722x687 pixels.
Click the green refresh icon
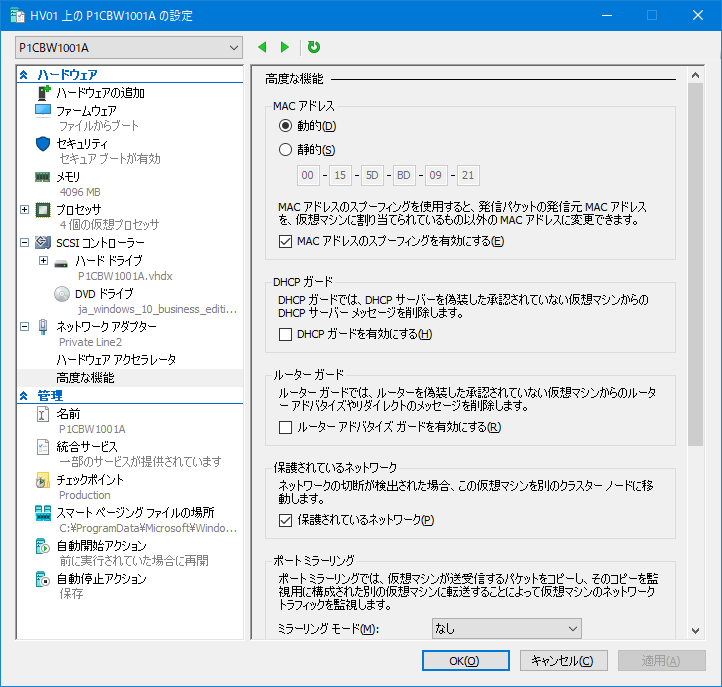pyautogui.click(x=314, y=47)
